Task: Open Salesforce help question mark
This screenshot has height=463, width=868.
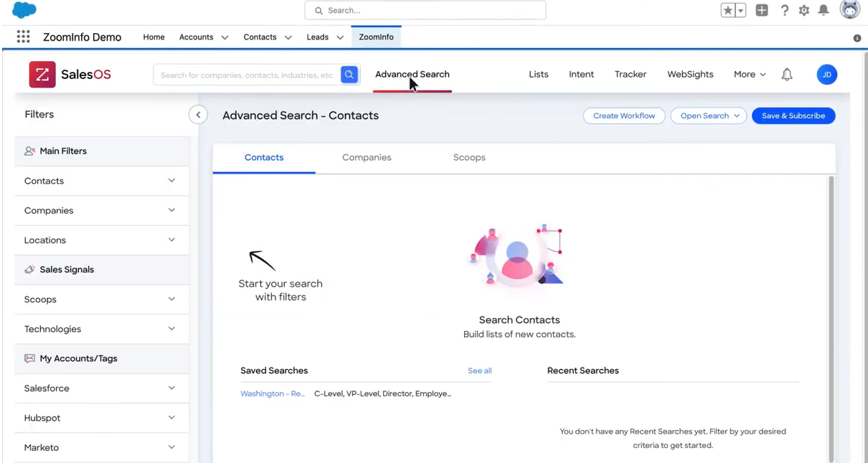Action: (x=784, y=10)
